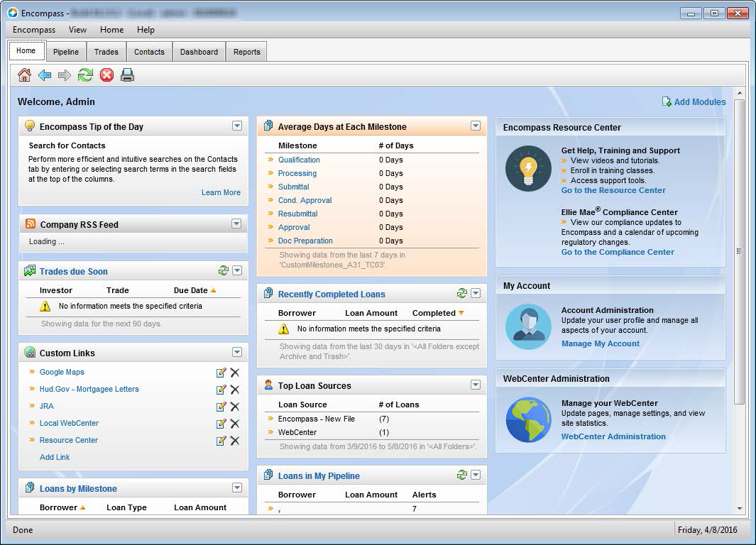Screen dimensions: 756x545
Task: Click the Print icon in the toolbar
Action: click(x=127, y=75)
